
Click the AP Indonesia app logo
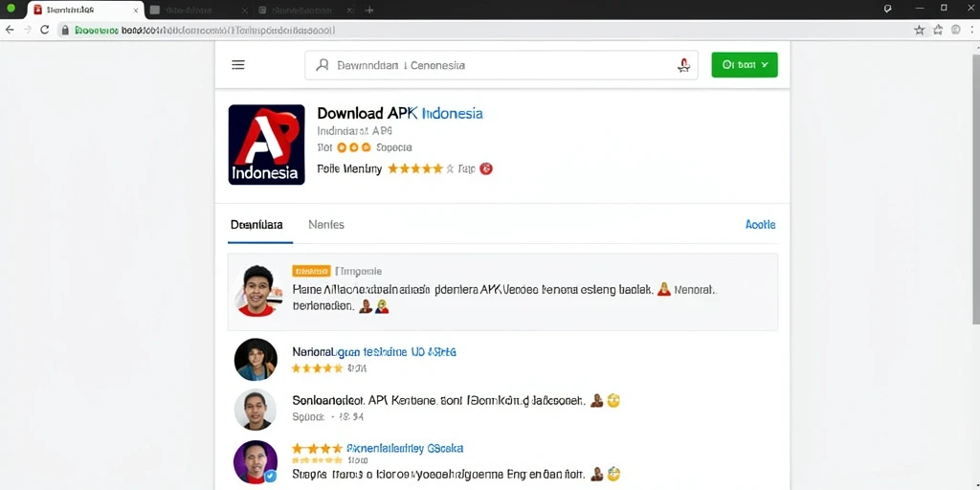click(x=267, y=145)
